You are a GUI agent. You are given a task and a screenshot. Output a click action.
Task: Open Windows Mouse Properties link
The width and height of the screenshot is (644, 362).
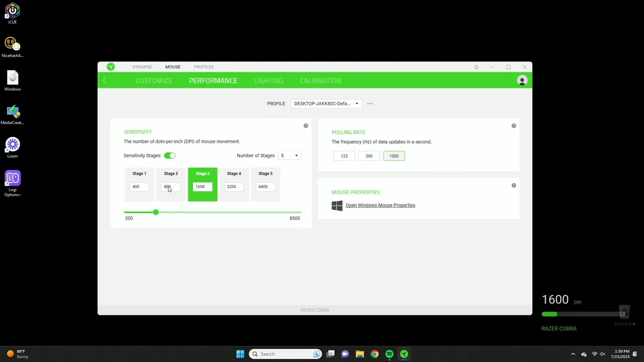380,205
